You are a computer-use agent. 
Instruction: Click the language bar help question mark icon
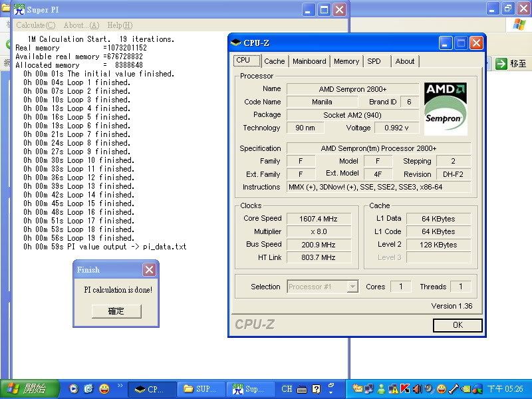[317, 389]
